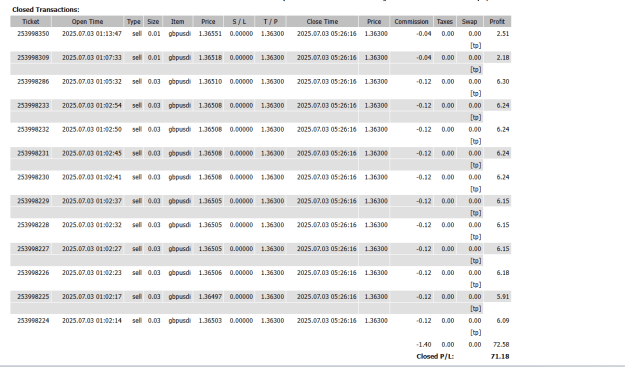
Task: Click open time 2025.07.03 01:02:17
Action: 92,297
